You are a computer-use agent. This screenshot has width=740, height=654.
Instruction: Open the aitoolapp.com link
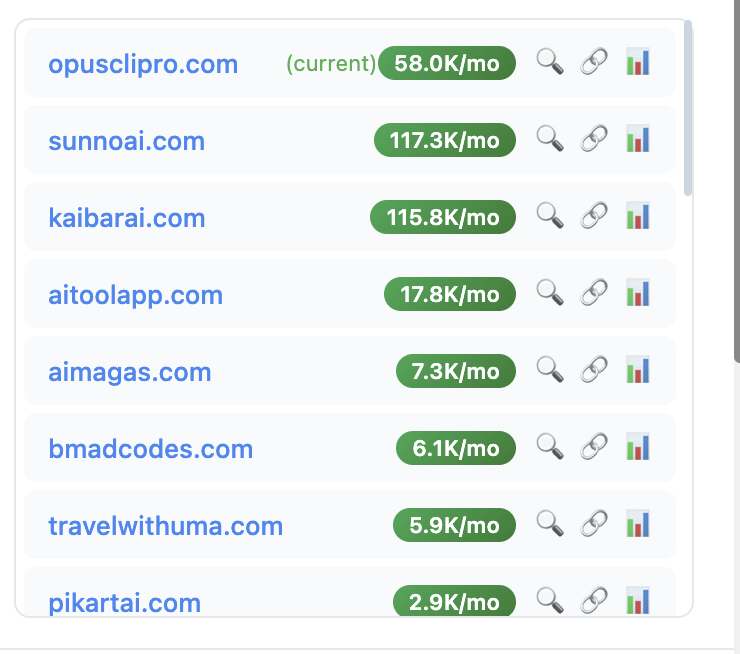[135, 295]
